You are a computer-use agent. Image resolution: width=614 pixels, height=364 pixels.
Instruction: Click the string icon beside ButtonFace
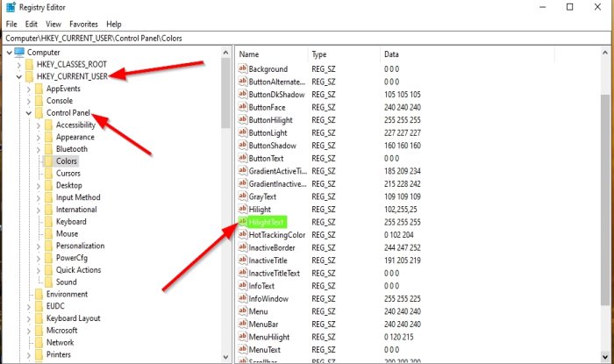pyautogui.click(x=243, y=107)
